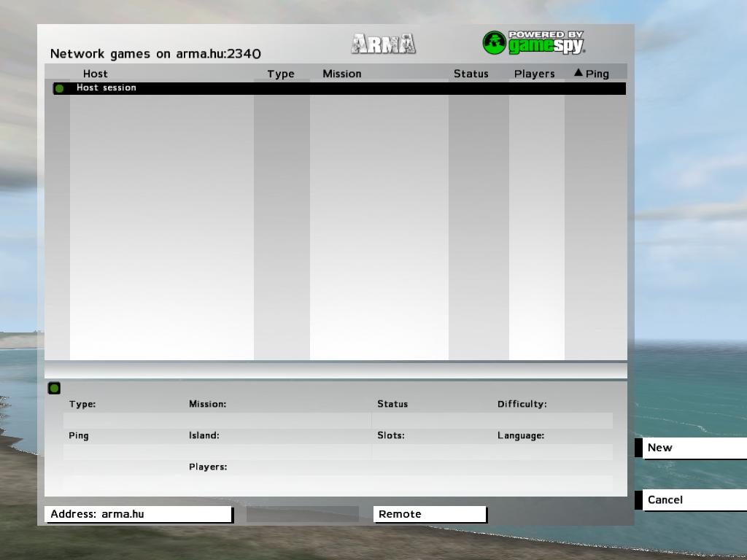Screen dimensions: 747x560
Task: Click the Powered by GameSpy logo
Action: click(534, 43)
